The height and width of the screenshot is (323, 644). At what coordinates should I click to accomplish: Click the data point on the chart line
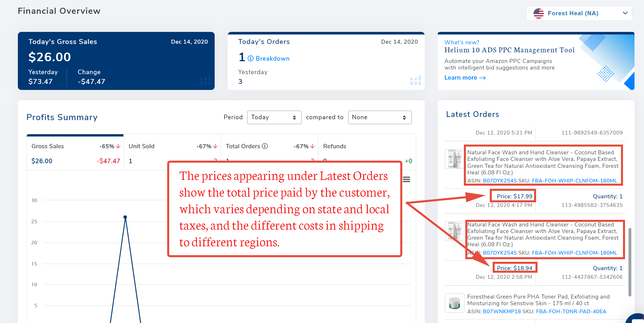(x=125, y=217)
